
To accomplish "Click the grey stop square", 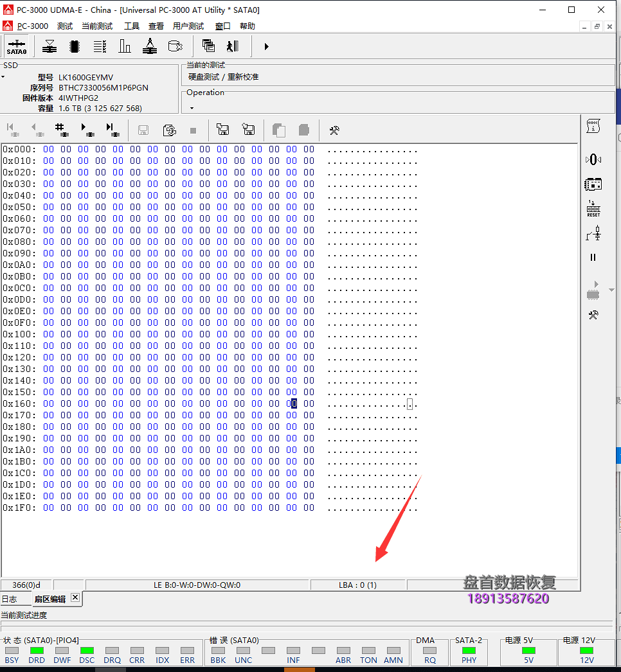I will (193, 130).
